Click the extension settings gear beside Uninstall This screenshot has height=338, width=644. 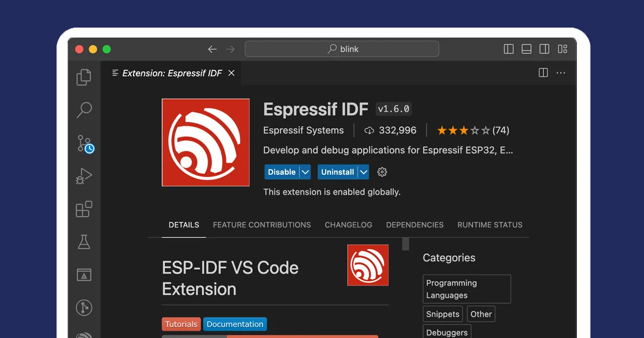pos(382,172)
